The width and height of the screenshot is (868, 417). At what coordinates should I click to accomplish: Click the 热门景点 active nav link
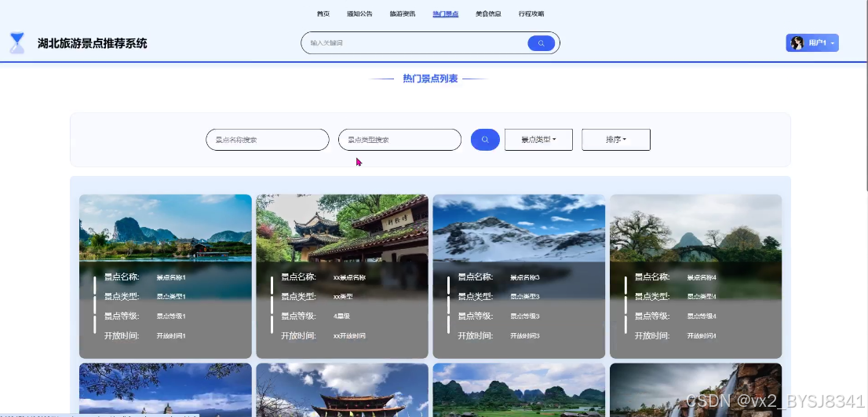point(446,14)
